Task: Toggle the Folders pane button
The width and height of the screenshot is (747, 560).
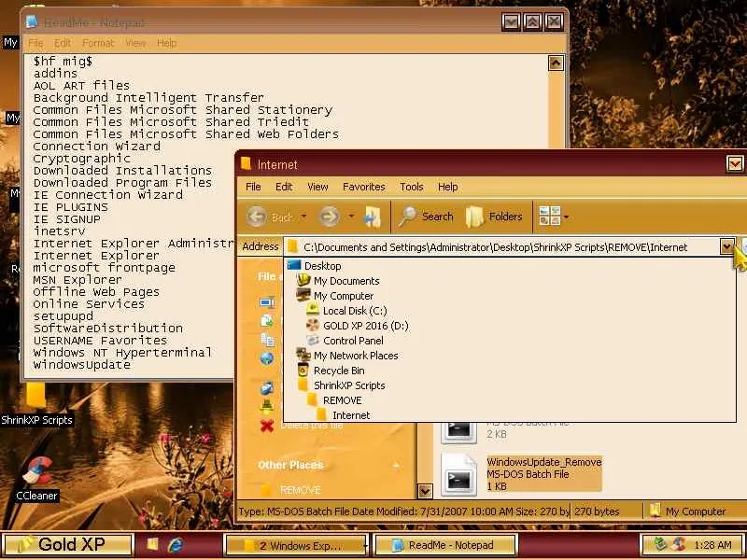Action: 494,217
